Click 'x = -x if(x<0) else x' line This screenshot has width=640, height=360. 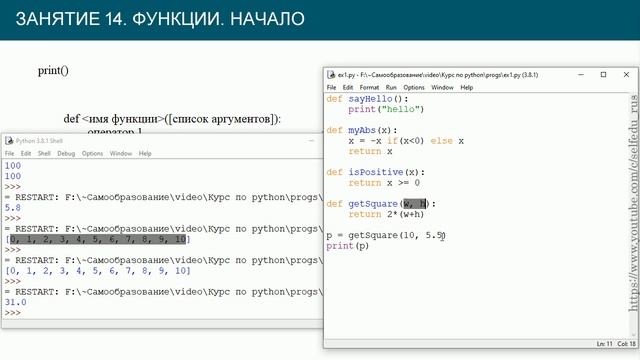406,141
